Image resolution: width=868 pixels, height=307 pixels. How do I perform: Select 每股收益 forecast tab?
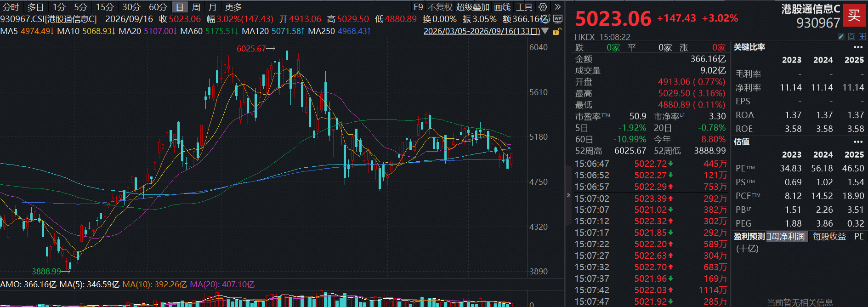pyautogui.click(x=829, y=237)
